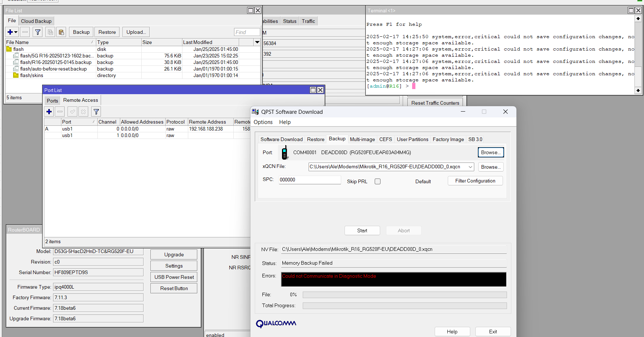Screen dimensions: 644x337
Task: Click the USB Power Reset button
Action: coord(174,277)
